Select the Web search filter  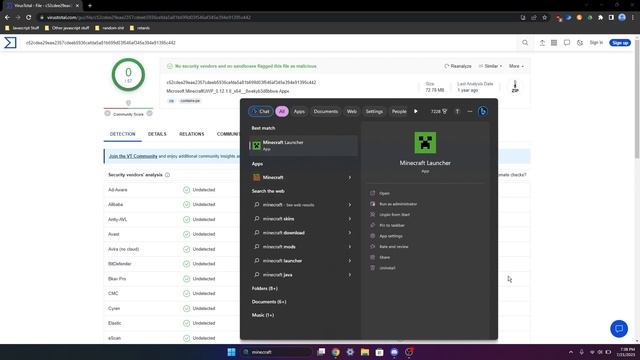click(x=351, y=111)
